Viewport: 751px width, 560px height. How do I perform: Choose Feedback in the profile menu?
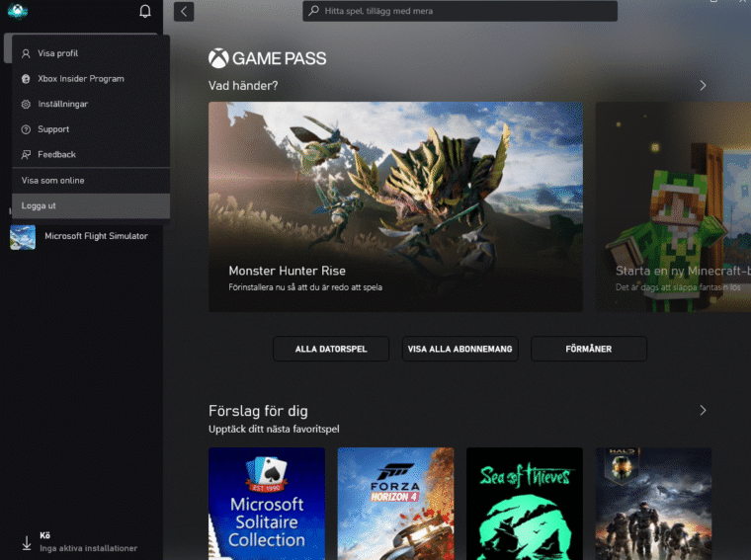(91, 154)
